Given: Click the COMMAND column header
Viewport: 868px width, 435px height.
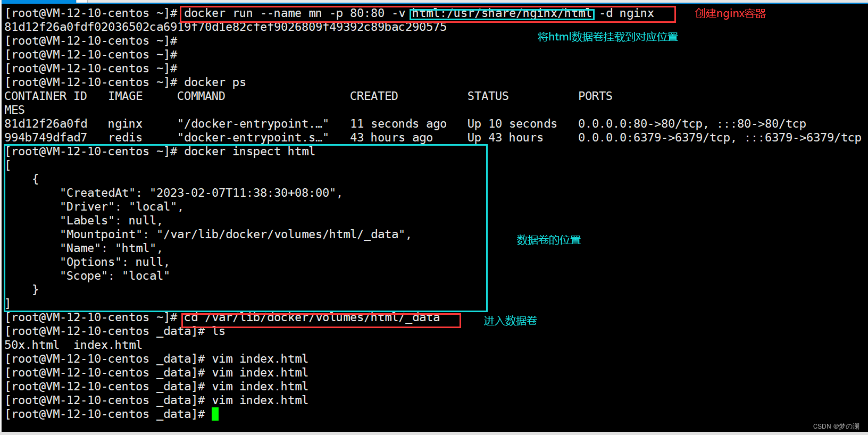Looking at the screenshot, I should pyautogui.click(x=201, y=96).
